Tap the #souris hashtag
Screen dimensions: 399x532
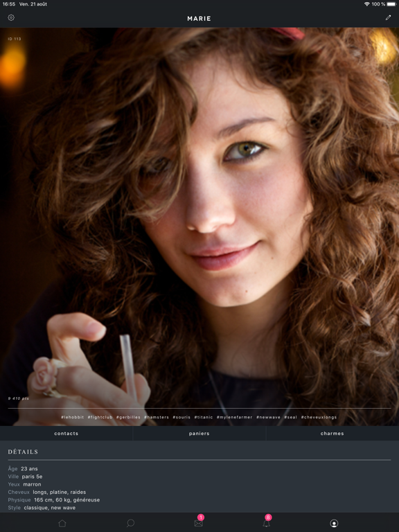coord(181,417)
